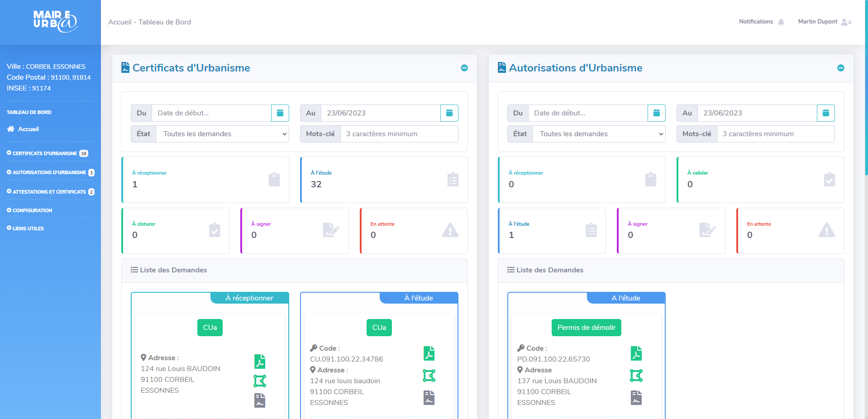Click Au date 23/06/2023 in Autorisations panel
The image size is (868, 419).
[x=758, y=113]
